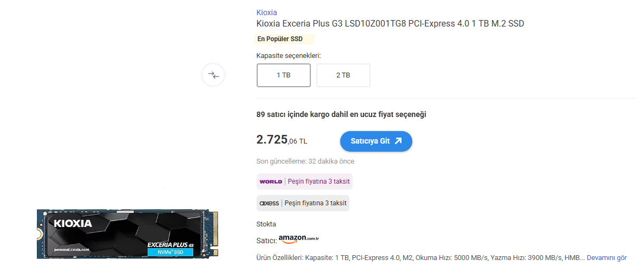This screenshot has height=266, width=644.
Task: Click the World card logo
Action: [x=271, y=181]
